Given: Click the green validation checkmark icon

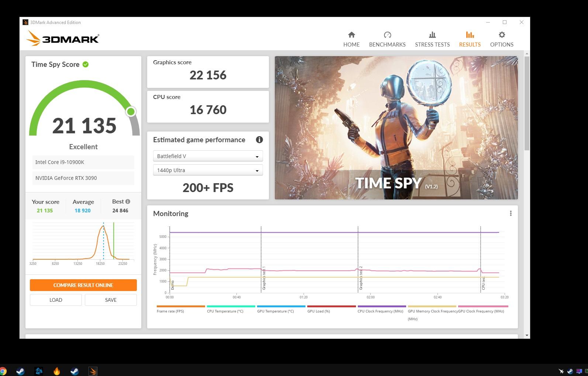Looking at the screenshot, I should click(86, 64).
